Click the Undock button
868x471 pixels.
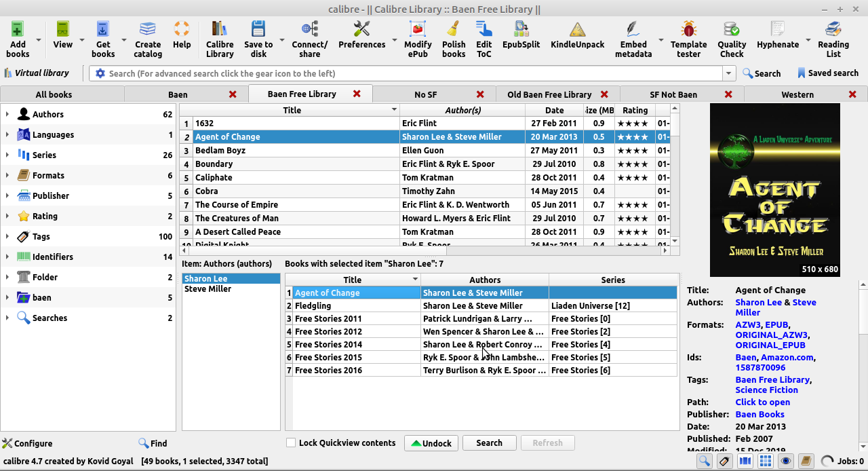(431, 443)
